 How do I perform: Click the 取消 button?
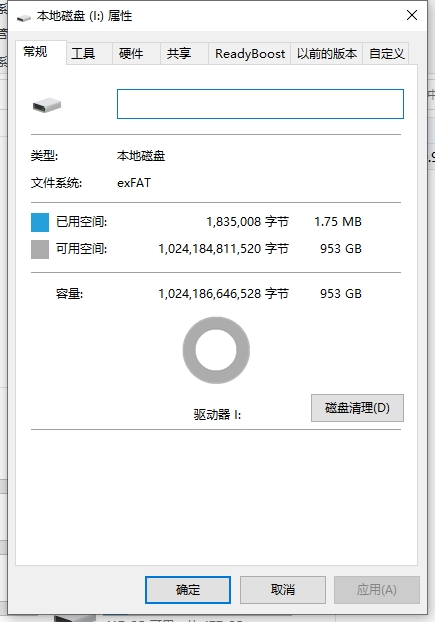tap(283, 590)
